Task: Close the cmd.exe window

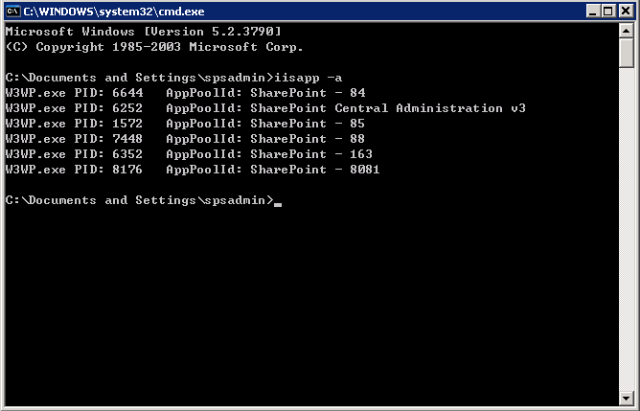Action: [625, 11]
